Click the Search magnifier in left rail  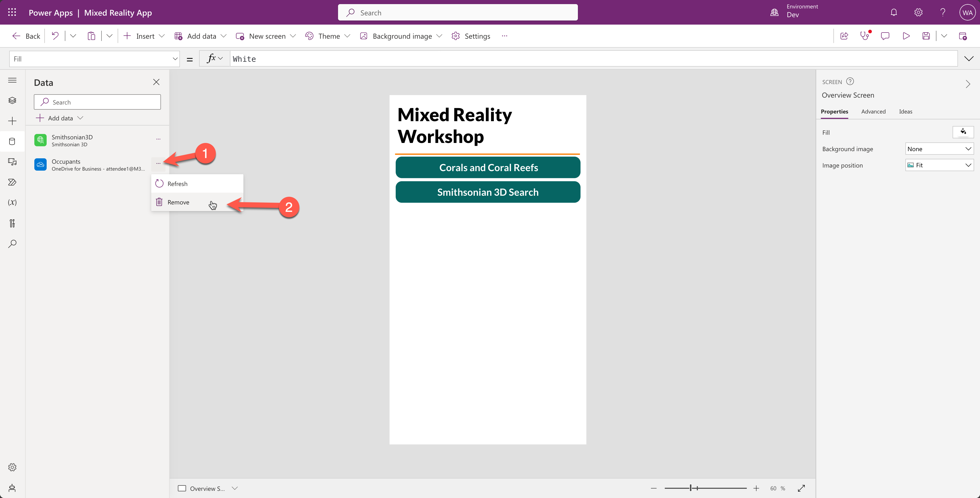click(x=12, y=244)
